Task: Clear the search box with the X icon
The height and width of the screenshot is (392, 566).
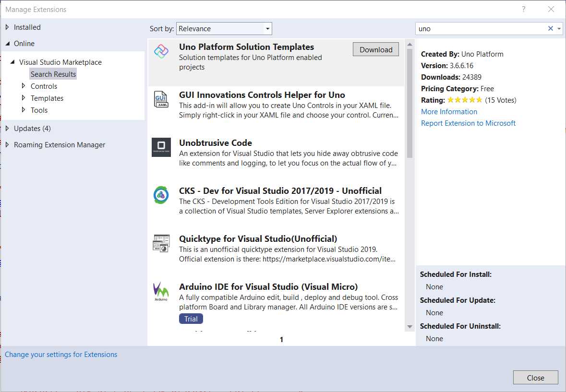Action: (x=550, y=28)
